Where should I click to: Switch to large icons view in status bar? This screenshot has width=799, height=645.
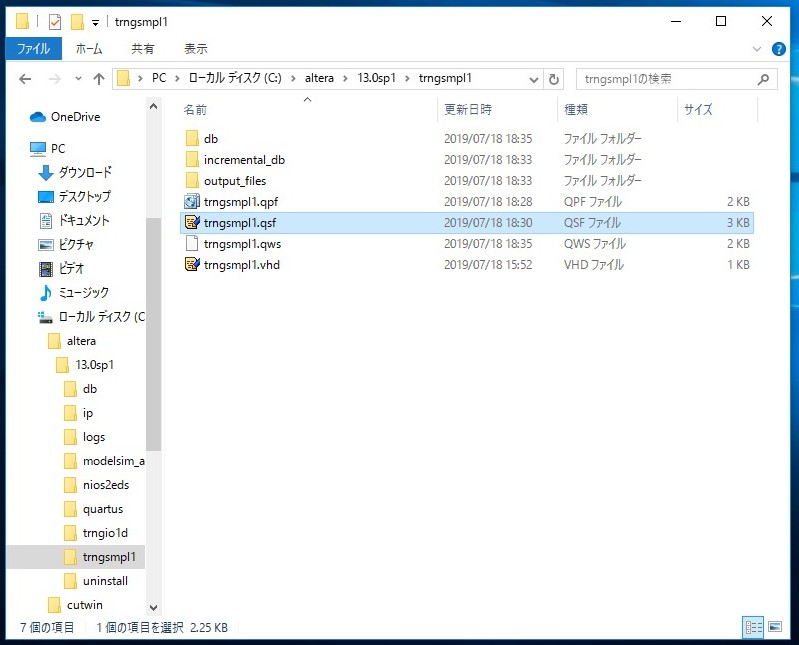(775, 627)
